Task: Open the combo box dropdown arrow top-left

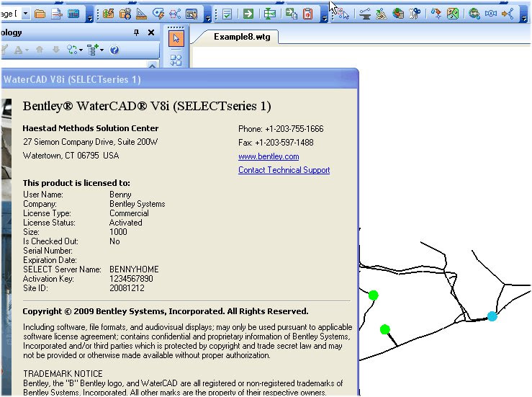Action: 26,14
